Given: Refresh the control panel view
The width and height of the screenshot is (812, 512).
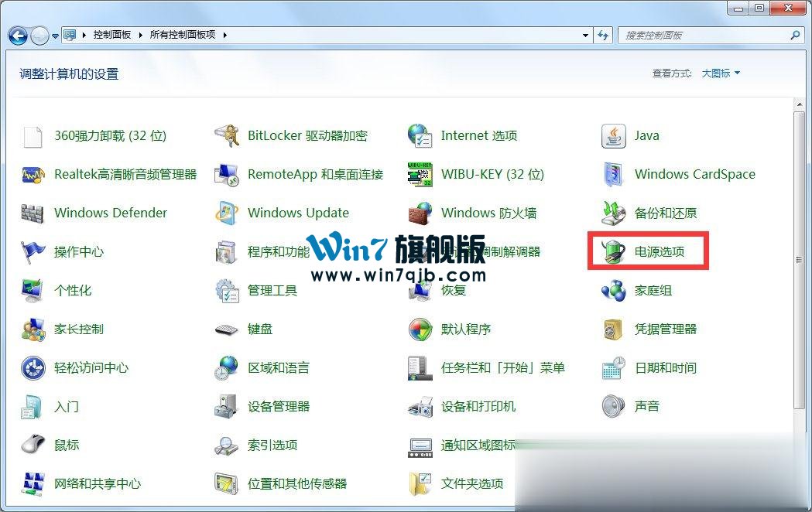Looking at the screenshot, I should click(603, 35).
